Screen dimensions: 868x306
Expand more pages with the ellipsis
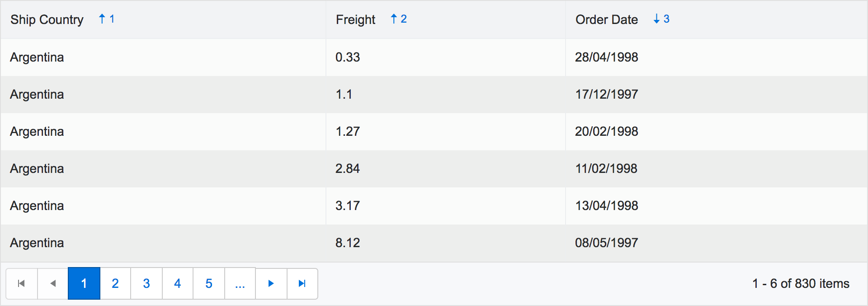(240, 283)
